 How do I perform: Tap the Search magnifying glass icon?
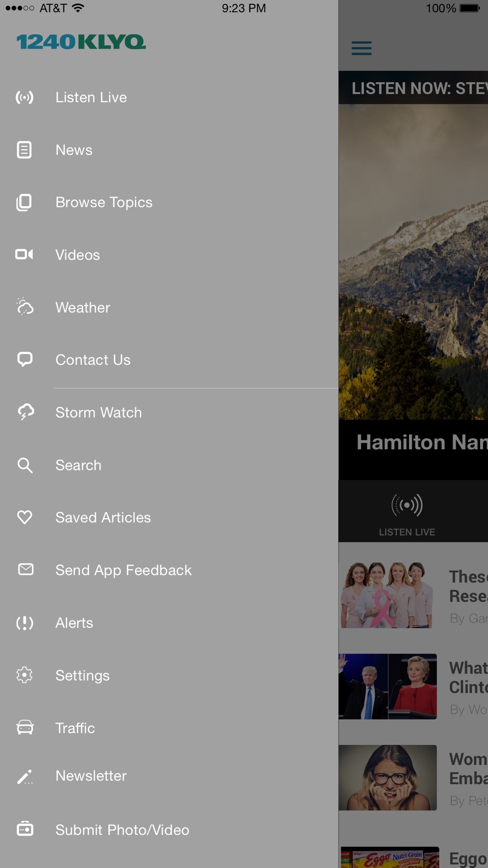25,465
